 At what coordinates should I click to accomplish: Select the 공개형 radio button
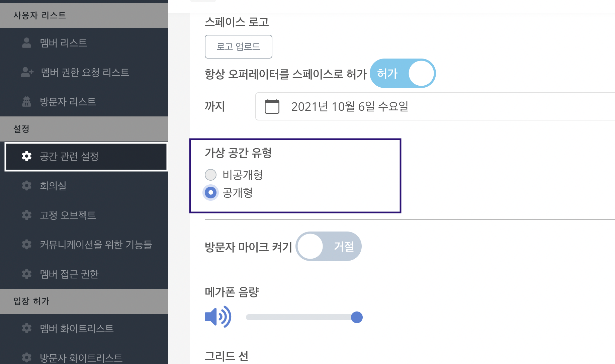210,192
